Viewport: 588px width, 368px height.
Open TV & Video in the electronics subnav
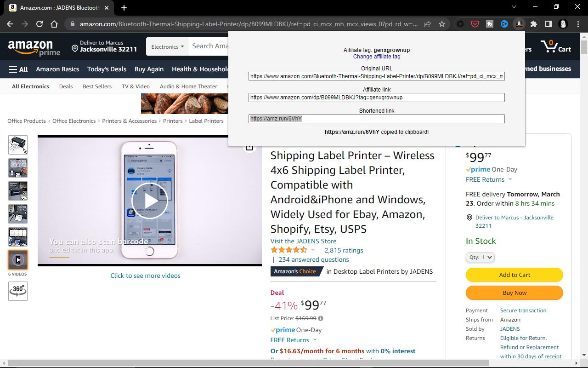(136, 86)
